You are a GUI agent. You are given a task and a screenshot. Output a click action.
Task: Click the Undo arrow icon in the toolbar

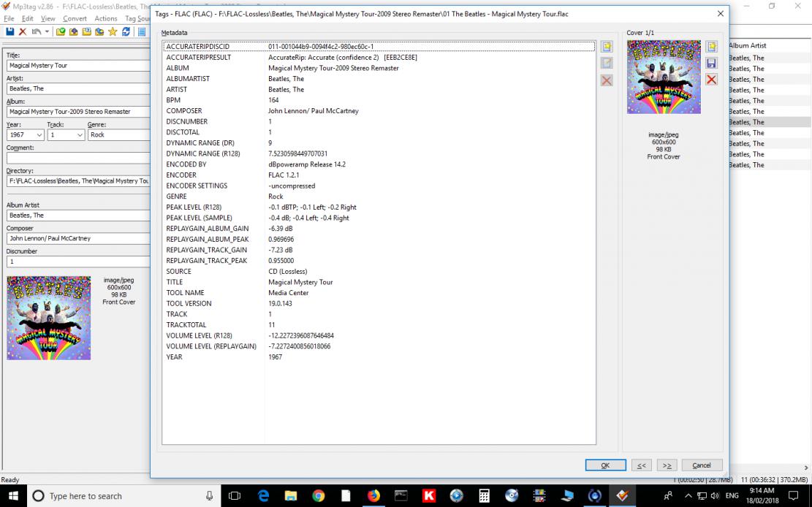pos(37,31)
